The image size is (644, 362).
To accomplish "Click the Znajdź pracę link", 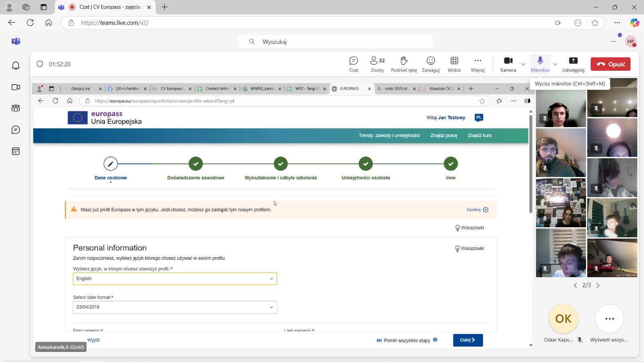I will point(444,136).
